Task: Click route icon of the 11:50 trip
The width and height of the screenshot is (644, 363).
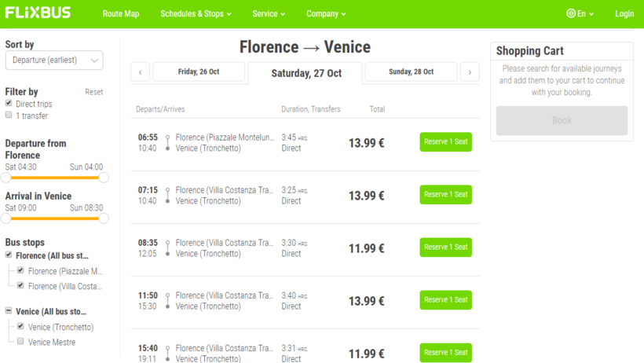Action: (x=167, y=301)
